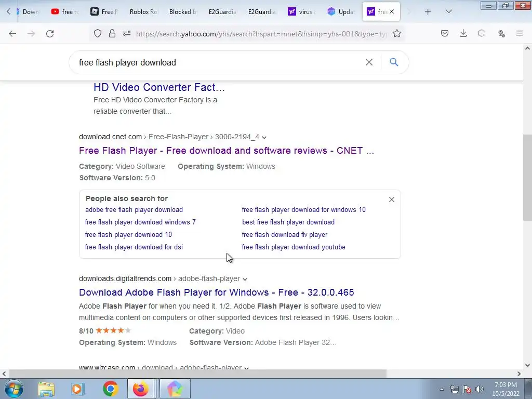
Task: Expand download.cnet.com result options arrow
Action: point(264,137)
